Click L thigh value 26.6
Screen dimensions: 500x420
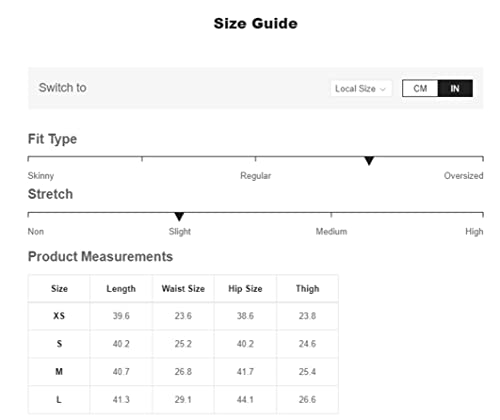coord(307,399)
